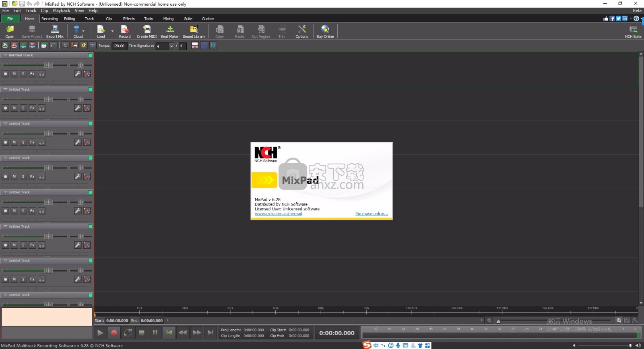Adjust the first track pan slider handle
This screenshot has width=644, height=349.
tap(80, 65)
